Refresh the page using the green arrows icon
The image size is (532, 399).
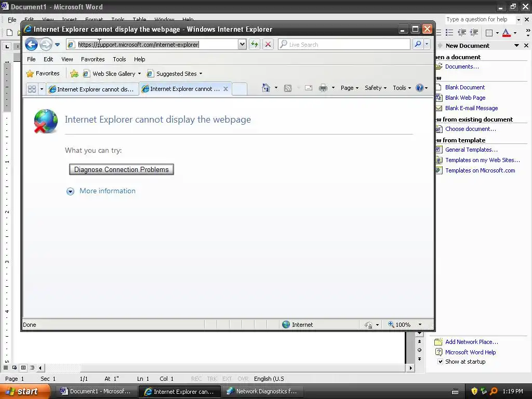click(255, 45)
